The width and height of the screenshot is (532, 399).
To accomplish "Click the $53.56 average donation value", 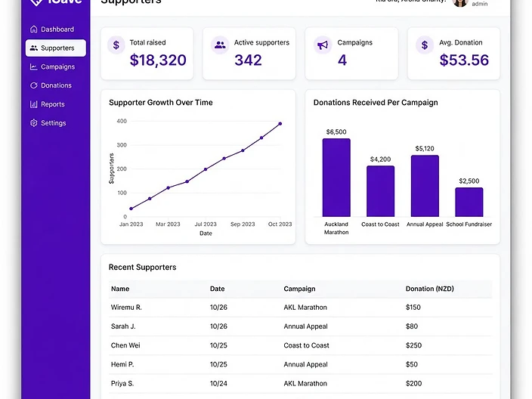I will coord(464,60).
